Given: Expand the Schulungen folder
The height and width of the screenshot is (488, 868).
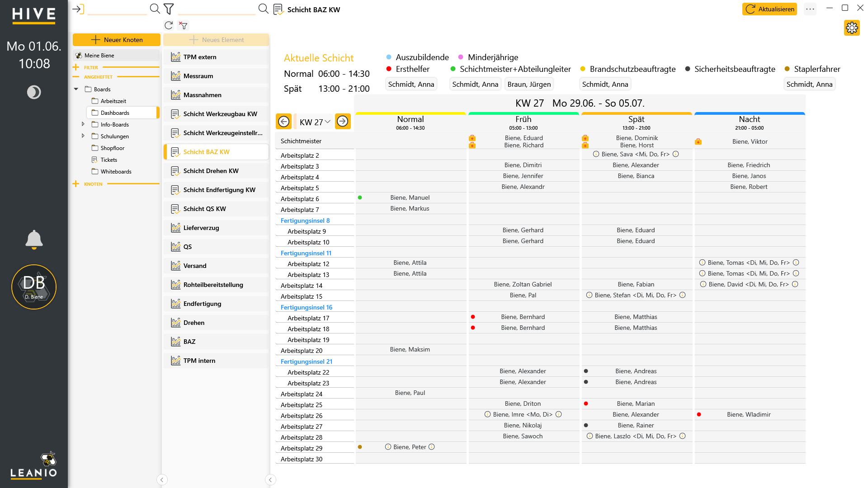Looking at the screenshot, I should (x=83, y=136).
